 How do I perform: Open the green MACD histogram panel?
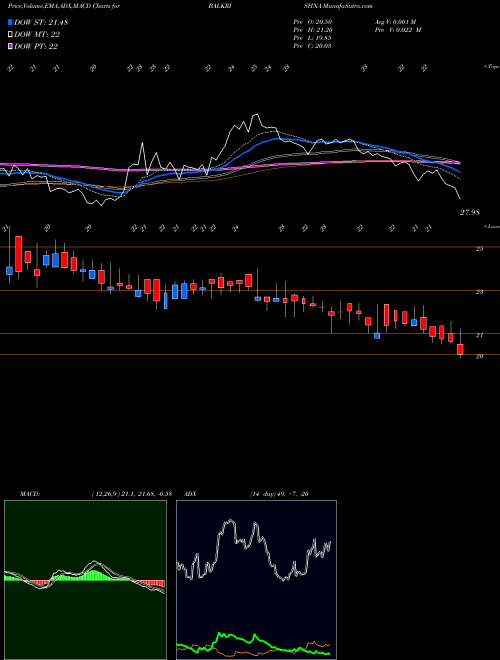click(x=85, y=580)
